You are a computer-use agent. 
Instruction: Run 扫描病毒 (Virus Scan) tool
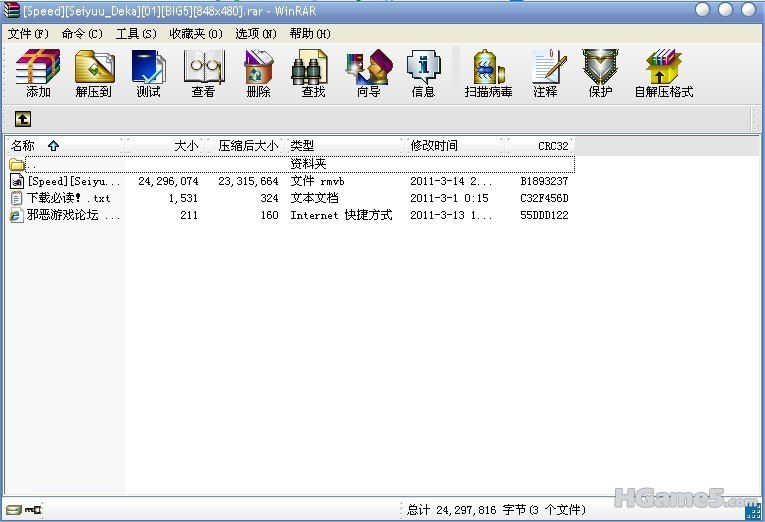tap(488, 73)
